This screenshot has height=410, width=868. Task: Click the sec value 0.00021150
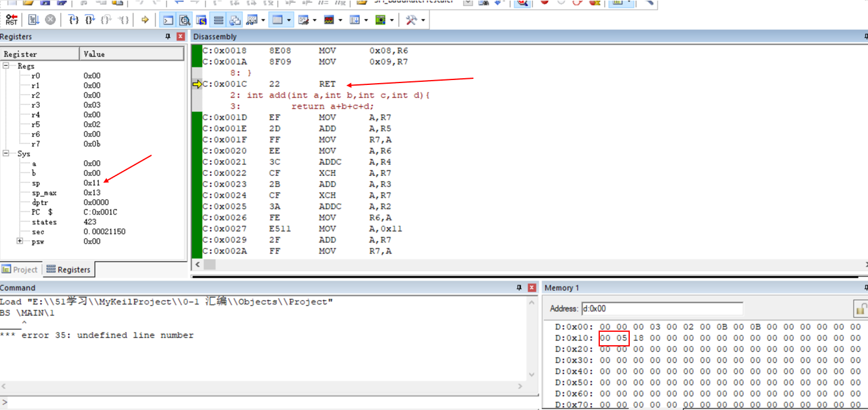(104, 232)
